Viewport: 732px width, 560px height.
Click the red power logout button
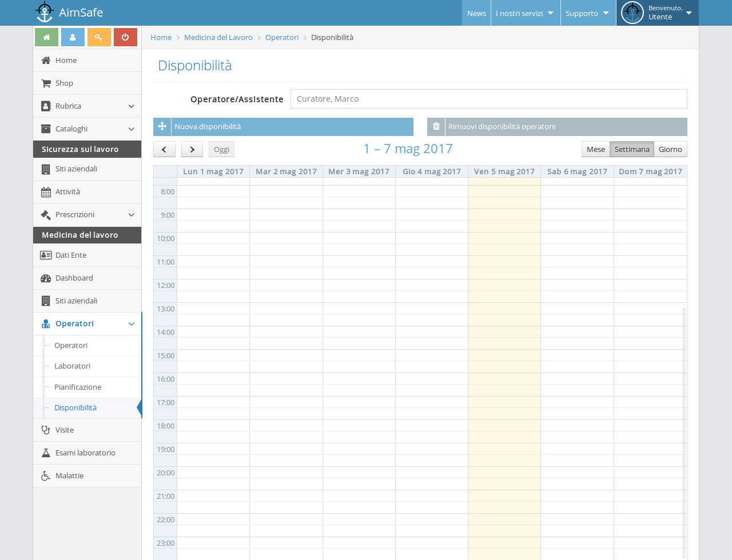tap(125, 37)
